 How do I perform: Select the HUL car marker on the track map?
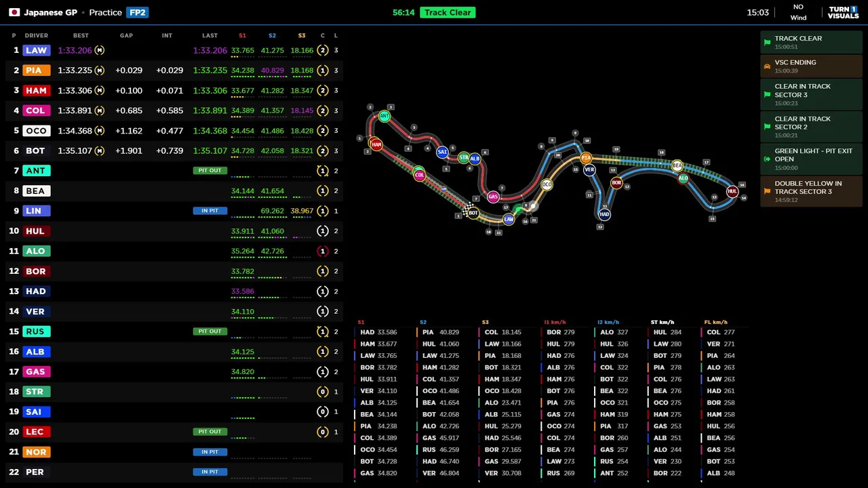tap(732, 192)
